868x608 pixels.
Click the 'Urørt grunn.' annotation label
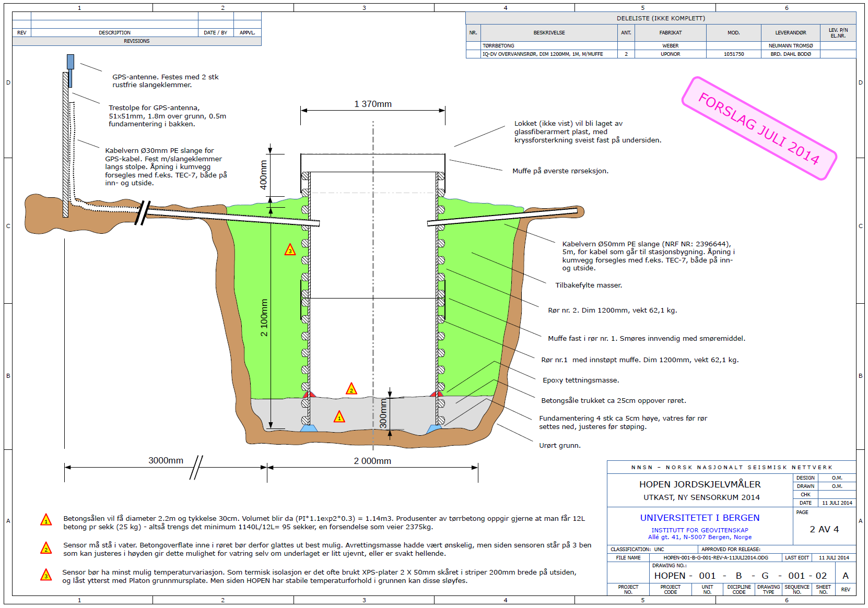[560, 446]
